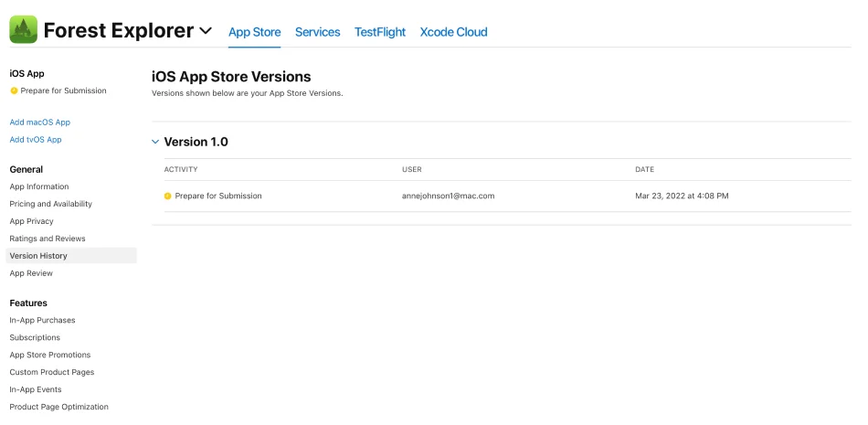Click the annejohnson1@mac.com user cell
The height and width of the screenshot is (425, 868).
(x=449, y=197)
